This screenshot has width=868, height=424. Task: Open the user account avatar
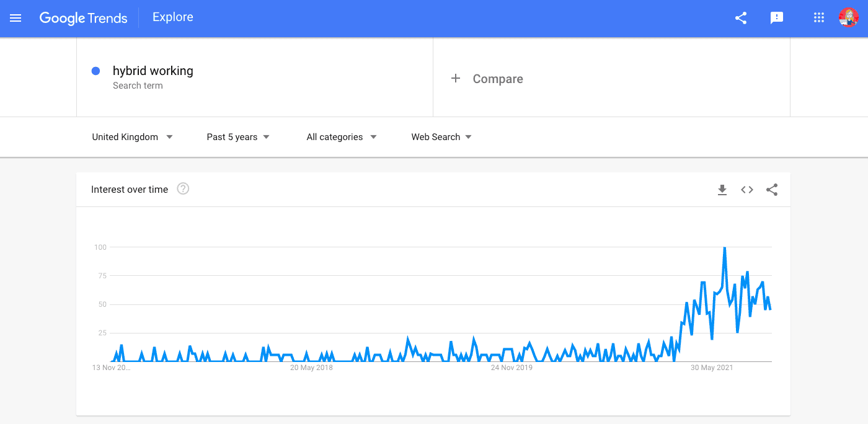click(x=848, y=18)
